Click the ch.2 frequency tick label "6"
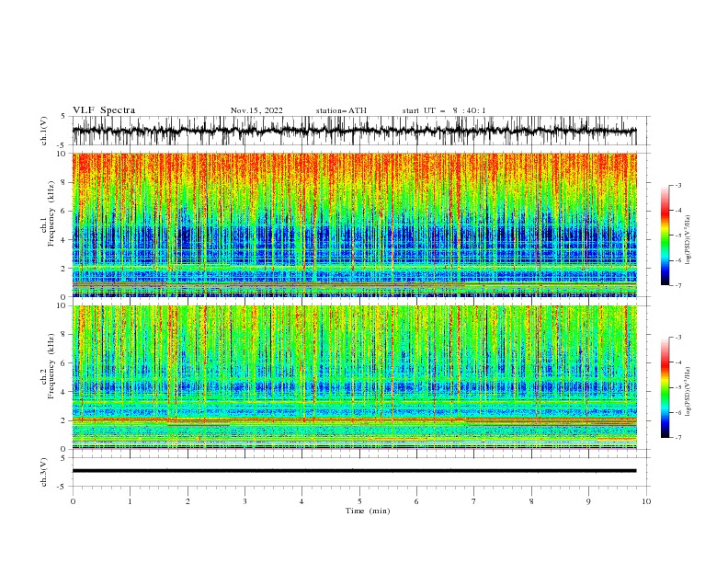 [64, 363]
